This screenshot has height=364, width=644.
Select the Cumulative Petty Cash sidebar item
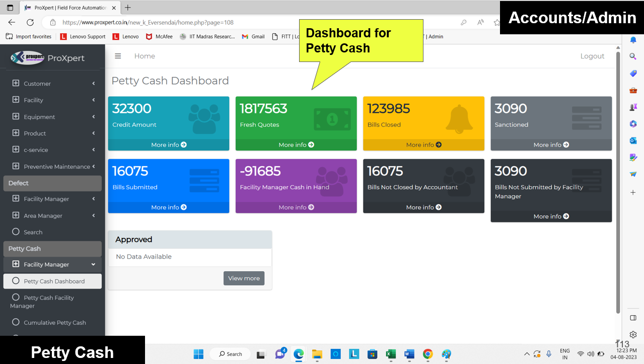(x=54, y=323)
